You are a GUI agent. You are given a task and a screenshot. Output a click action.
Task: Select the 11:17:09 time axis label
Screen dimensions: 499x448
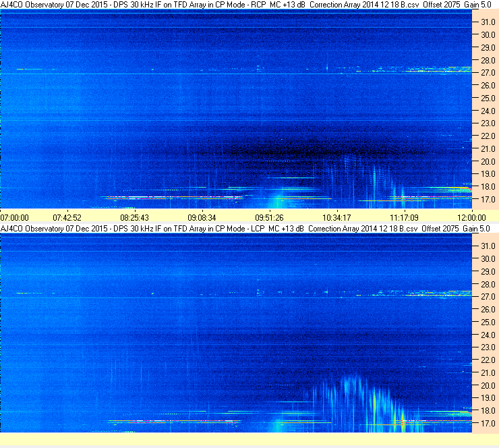click(x=404, y=218)
